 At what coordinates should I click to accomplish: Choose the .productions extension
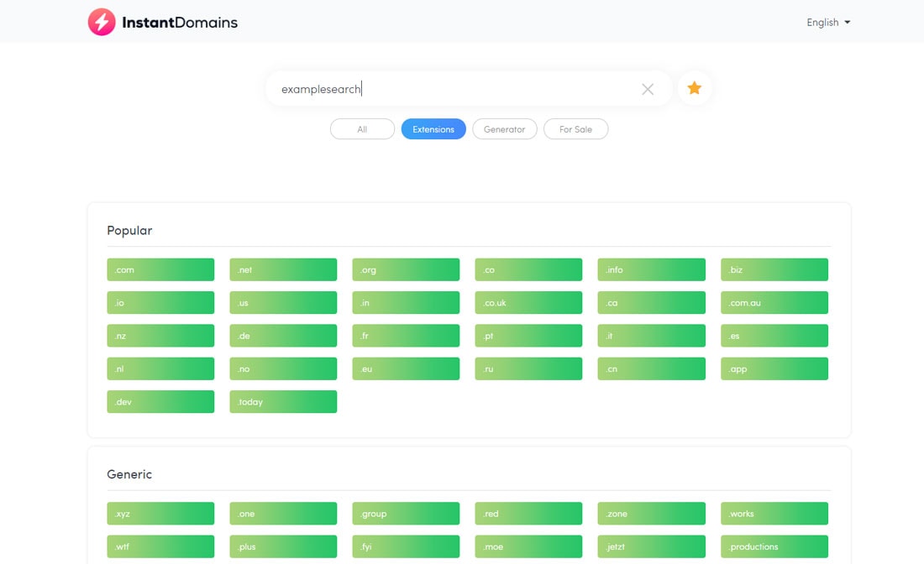pyautogui.click(x=774, y=546)
